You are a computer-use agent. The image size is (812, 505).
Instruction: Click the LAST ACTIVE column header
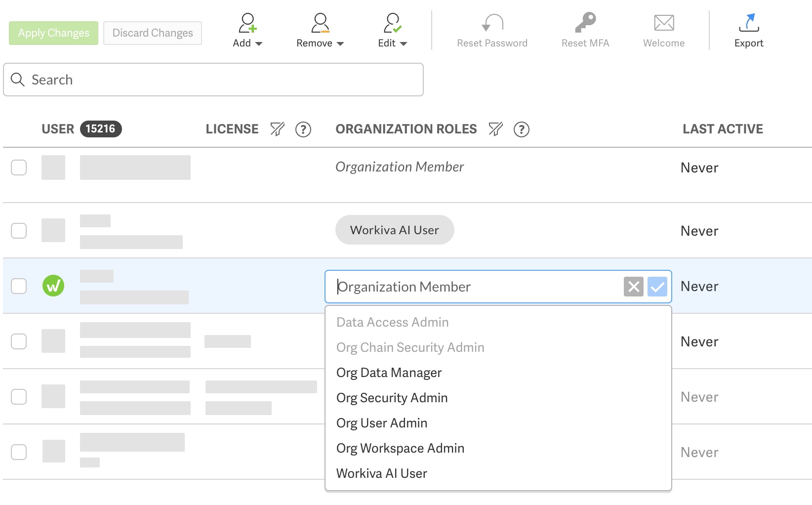pyautogui.click(x=723, y=129)
